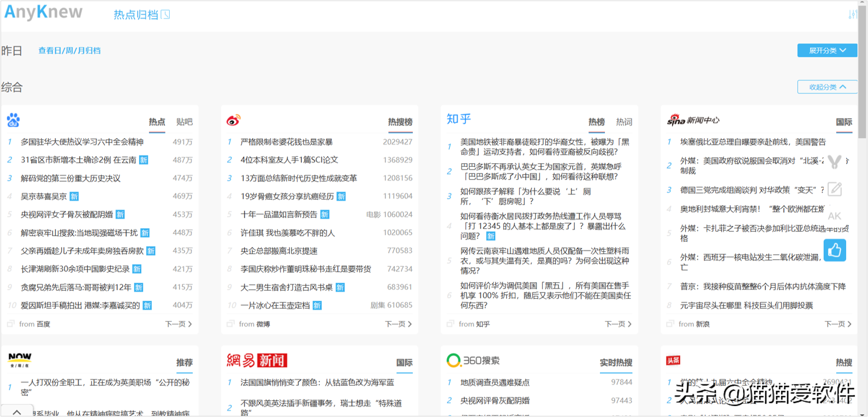868x417 pixels.
Task: Click the 知乎 logo
Action: (x=459, y=119)
